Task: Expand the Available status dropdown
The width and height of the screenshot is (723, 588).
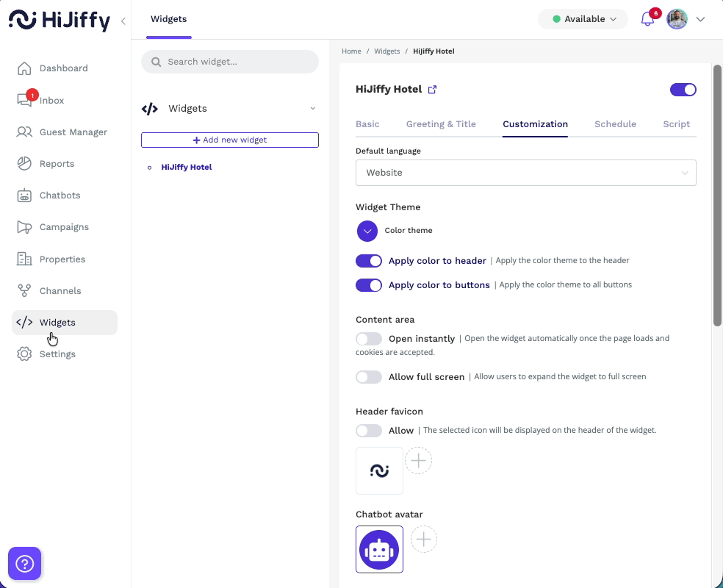Action: tap(583, 19)
